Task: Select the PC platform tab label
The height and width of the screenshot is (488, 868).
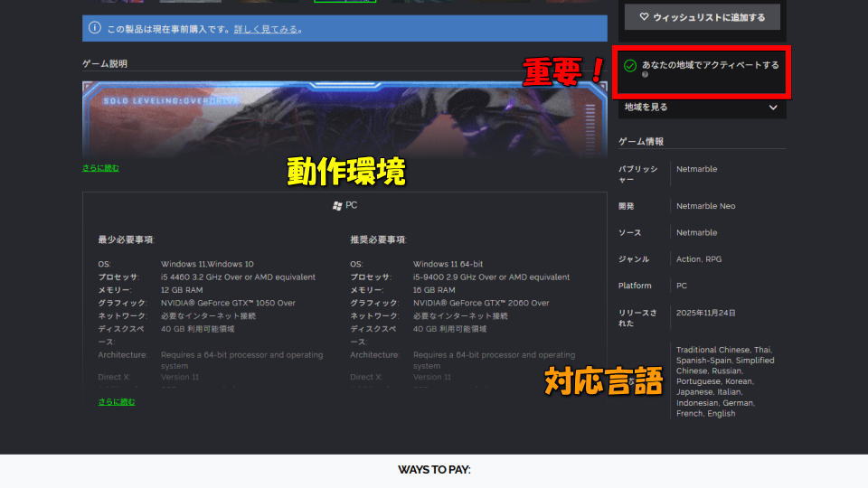Action: 351,205
